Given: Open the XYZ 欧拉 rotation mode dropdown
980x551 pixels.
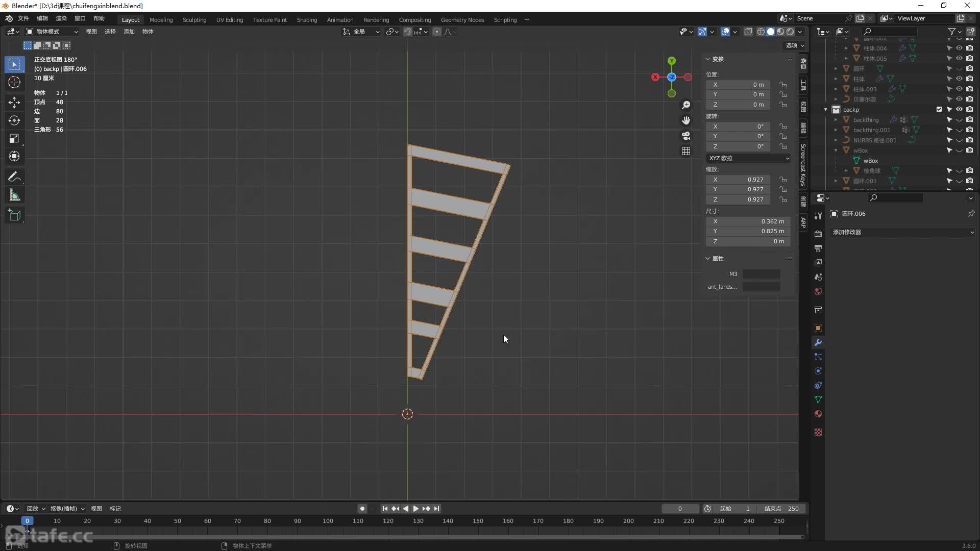Looking at the screenshot, I should point(748,158).
